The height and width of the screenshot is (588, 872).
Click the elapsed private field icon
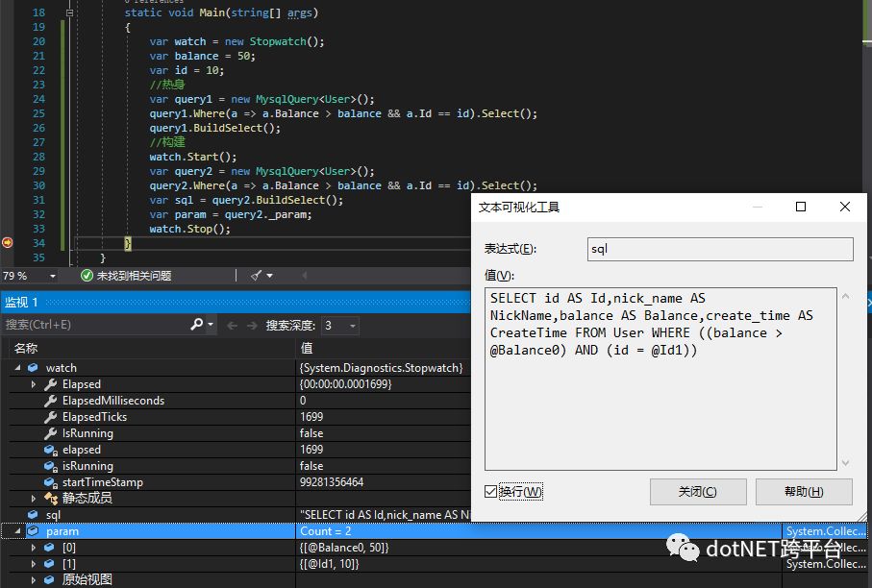pos(51,450)
